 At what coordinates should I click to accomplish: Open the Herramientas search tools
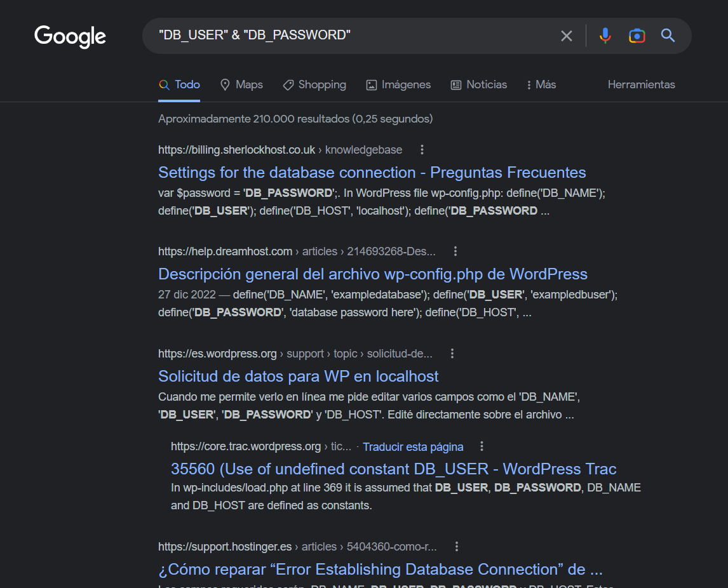pos(641,85)
